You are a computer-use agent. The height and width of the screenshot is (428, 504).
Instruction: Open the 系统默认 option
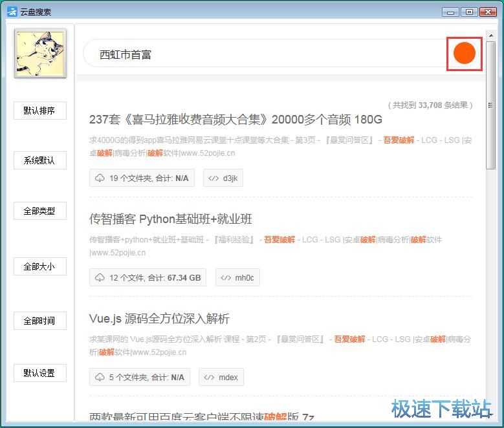tap(40, 160)
